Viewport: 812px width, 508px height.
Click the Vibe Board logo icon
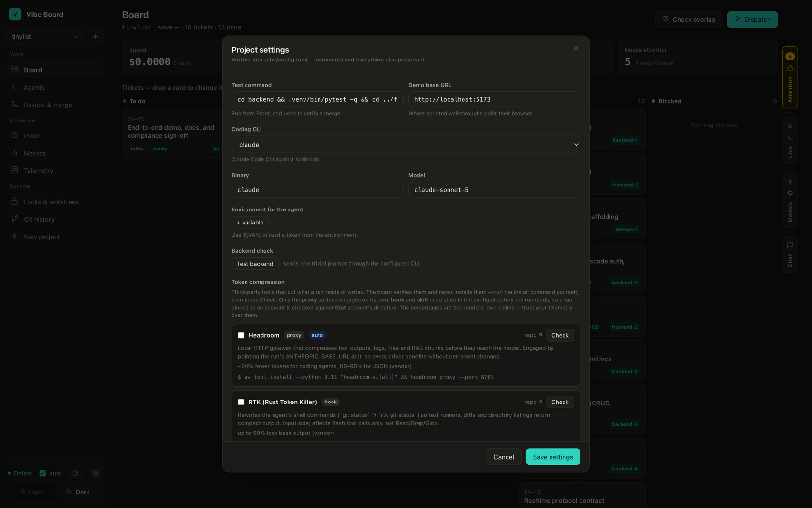[15, 14]
